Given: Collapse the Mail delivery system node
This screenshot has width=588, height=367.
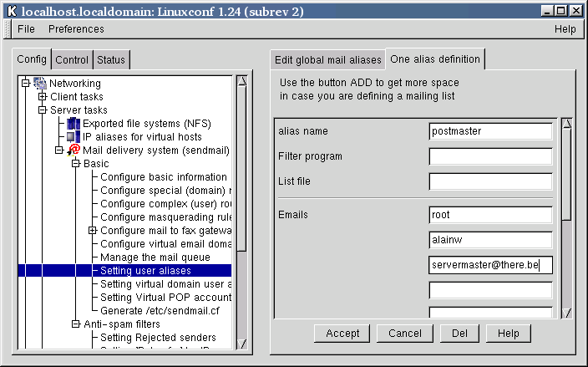Looking at the screenshot, I should tap(58, 150).
